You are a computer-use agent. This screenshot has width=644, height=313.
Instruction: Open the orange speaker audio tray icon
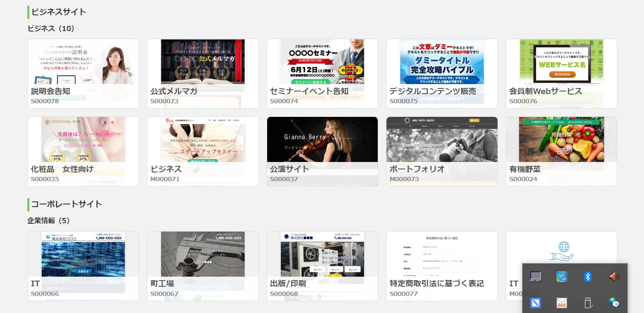point(614,277)
